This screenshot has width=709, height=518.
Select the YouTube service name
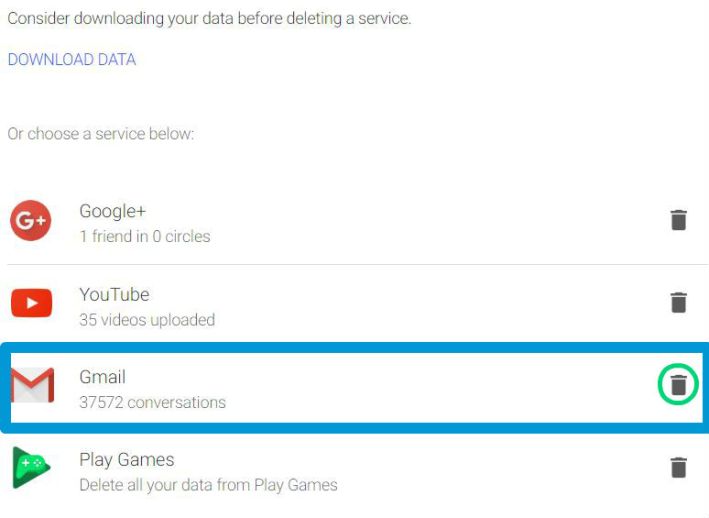(x=114, y=294)
